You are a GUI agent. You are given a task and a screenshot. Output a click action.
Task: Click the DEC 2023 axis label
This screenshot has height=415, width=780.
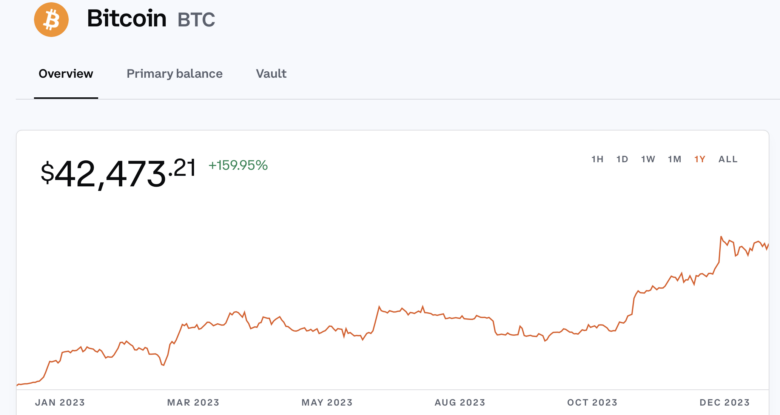pyautogui.click(x=724, y=402)
